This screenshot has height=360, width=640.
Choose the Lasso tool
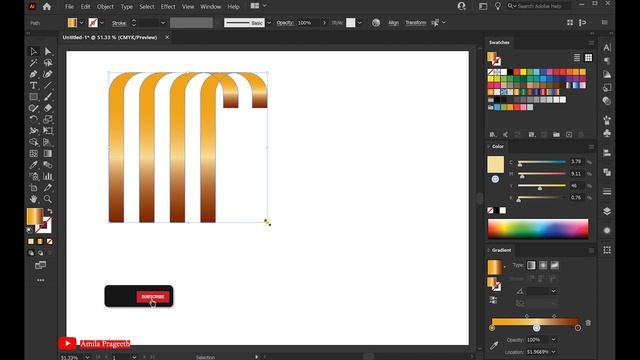(48, 63)
